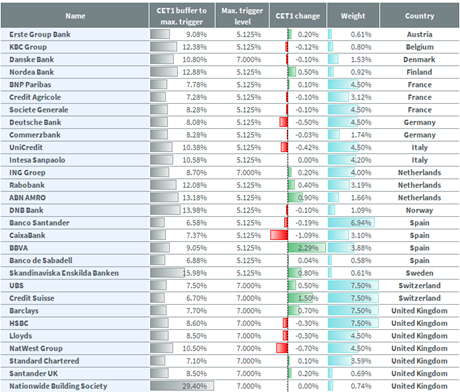Viewport: 460px width, 392px height.
Task: Click the 1.50% CET1 change for Credit Suisse
Action: point(308,298)
